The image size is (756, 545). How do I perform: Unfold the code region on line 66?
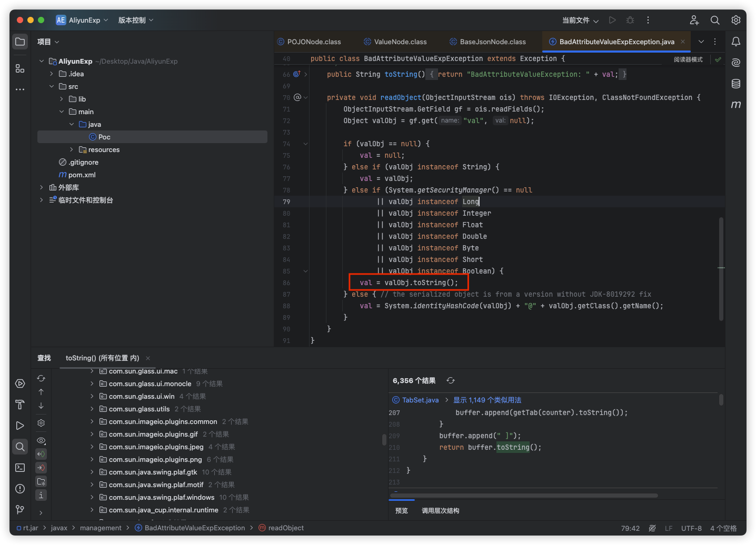305,74
